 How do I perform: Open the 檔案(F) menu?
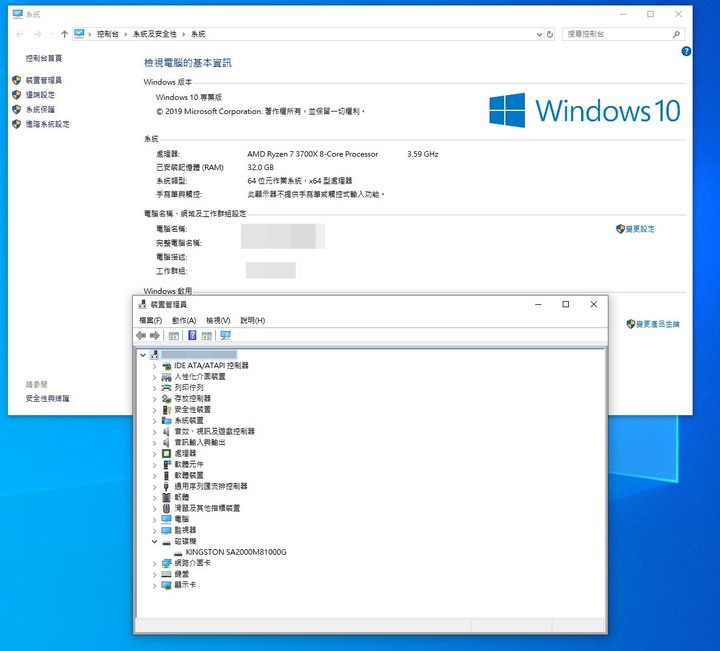pyautogui.click(x=151, y=320)
